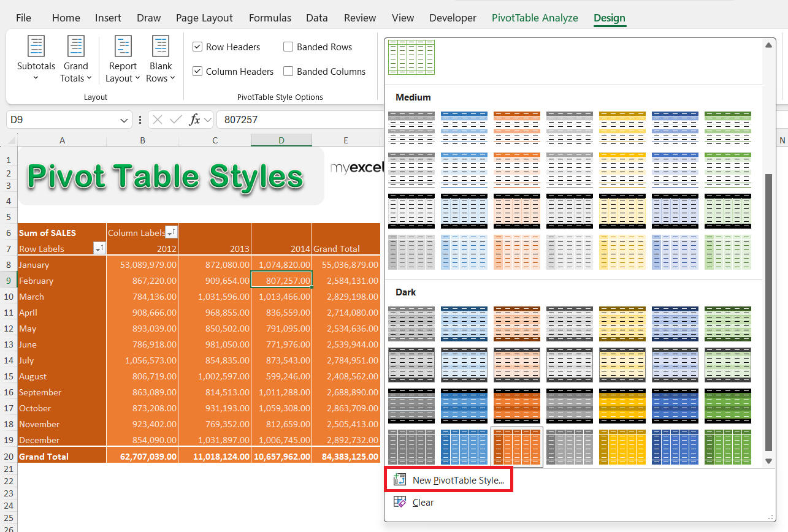This screenshot has height=532, width=788.
Task: Uncheck the Row Headers checkbox
Action: (x=197, y=47)
